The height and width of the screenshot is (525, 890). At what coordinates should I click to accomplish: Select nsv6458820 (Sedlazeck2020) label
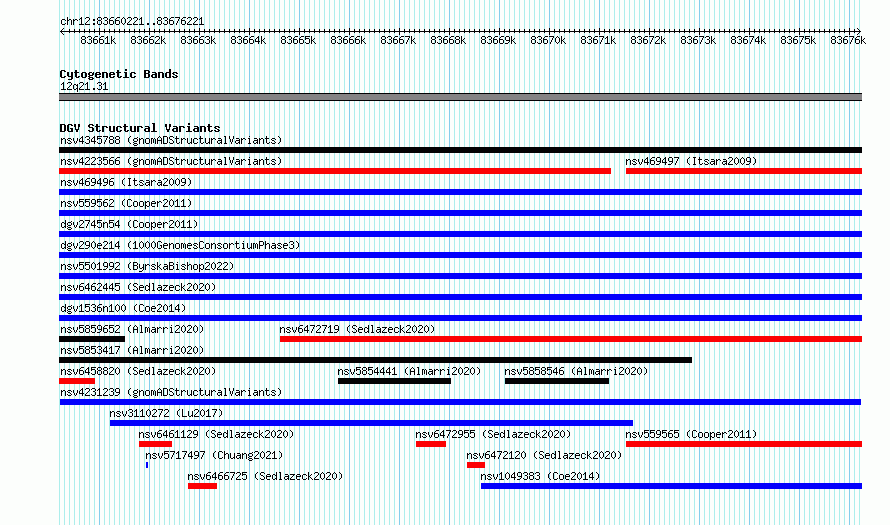(x=138, y=371)
